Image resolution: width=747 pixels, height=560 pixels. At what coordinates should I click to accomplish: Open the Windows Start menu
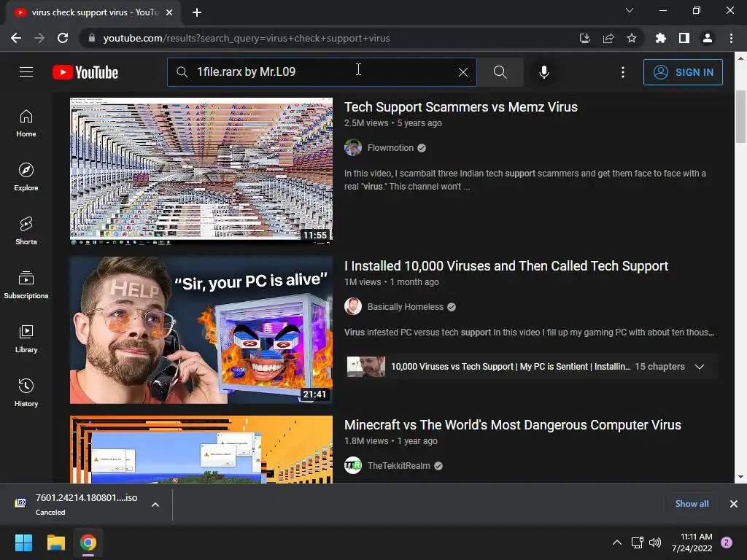pyautogui.click(x=23, y=542)
